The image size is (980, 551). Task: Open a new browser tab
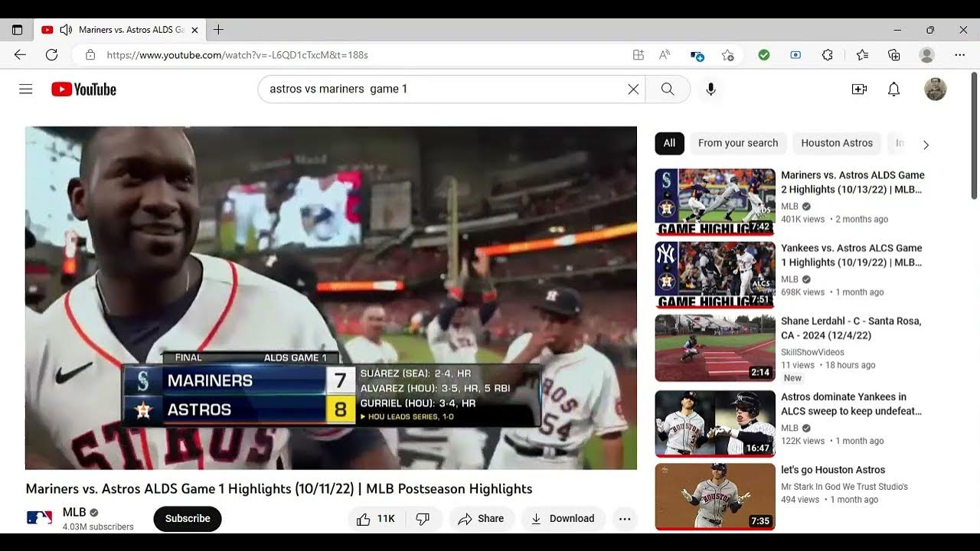(x=218, y=30)
